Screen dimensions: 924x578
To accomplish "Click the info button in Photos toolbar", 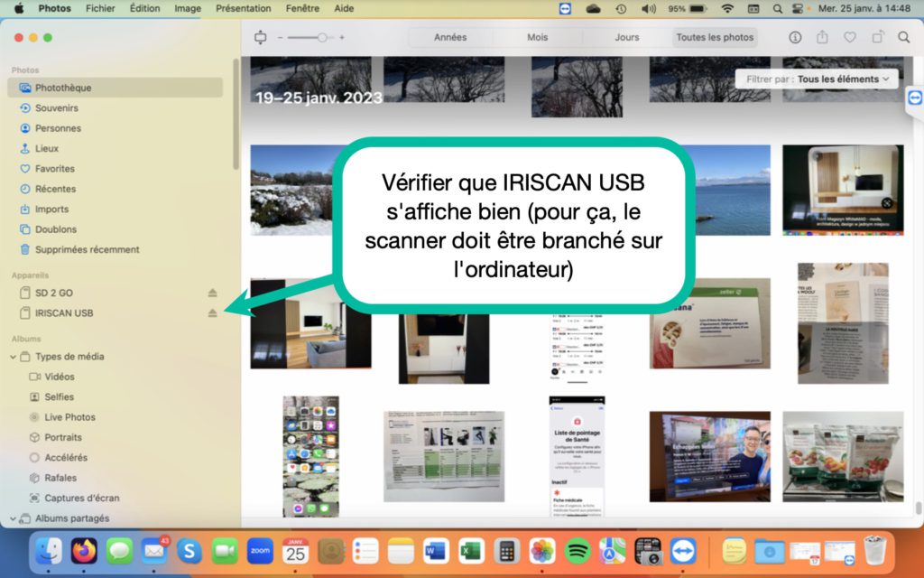I will tap(795, 37).
